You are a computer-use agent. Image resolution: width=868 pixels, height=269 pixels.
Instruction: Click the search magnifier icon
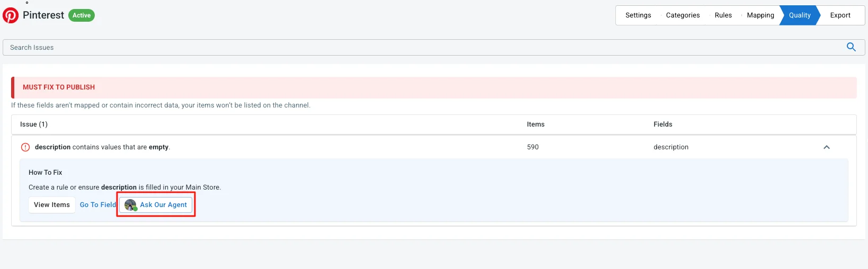851,47
